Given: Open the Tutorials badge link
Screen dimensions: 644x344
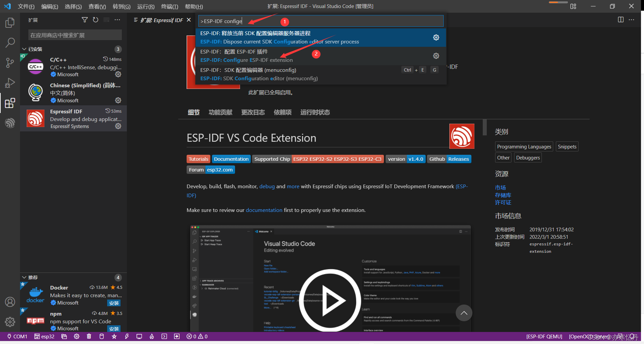Looking at the screenshot, I should [198, 159].
